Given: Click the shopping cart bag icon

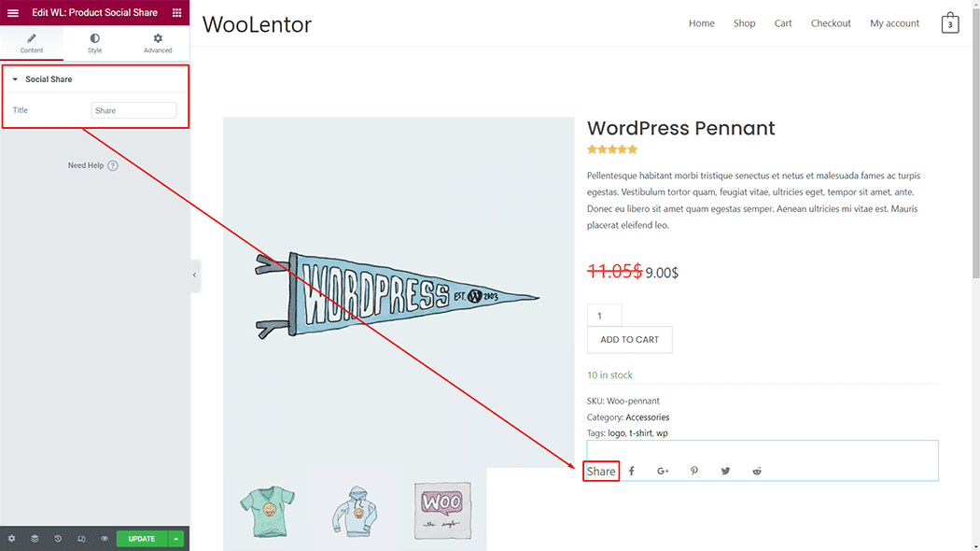Looking at the screenshot, I should pyautogui.click(x=949, y=23).
